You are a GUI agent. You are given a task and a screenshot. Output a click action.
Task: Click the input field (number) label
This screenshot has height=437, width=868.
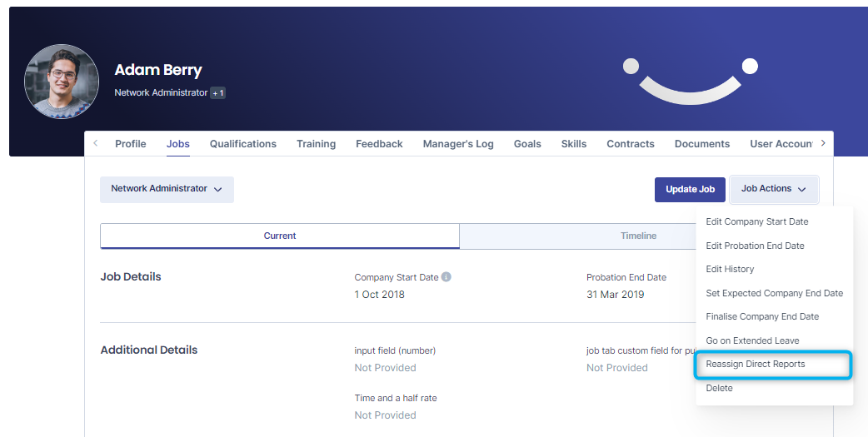pyautogui.click(x=395, y=350)
